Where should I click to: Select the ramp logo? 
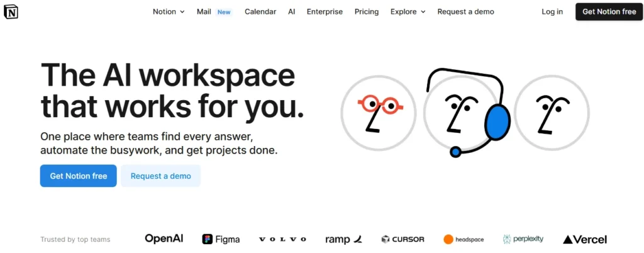344,239
